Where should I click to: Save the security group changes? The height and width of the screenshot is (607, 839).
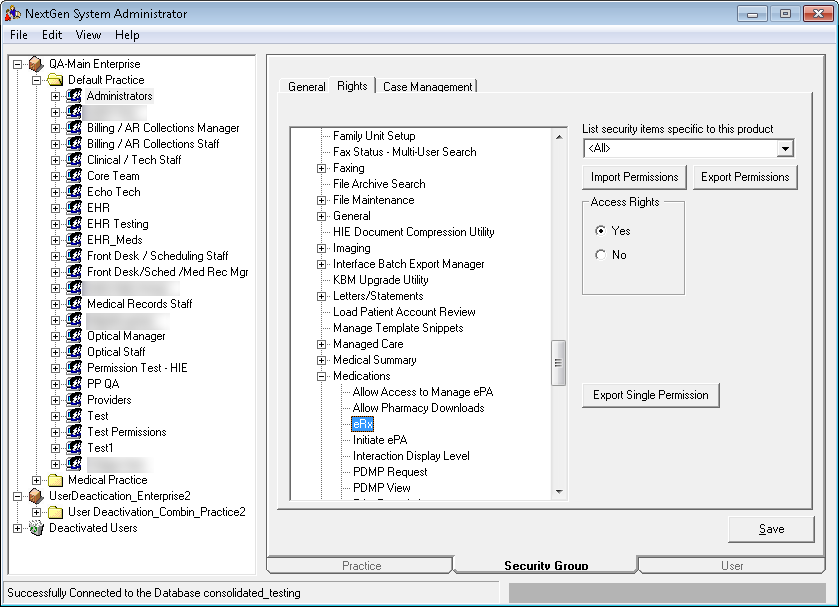[x=771, y=529]
